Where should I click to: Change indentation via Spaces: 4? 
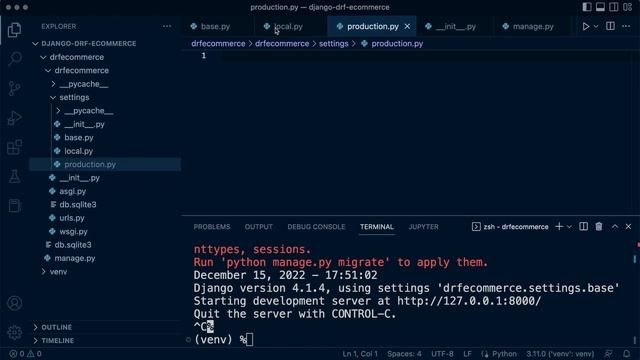click(404, 354)
